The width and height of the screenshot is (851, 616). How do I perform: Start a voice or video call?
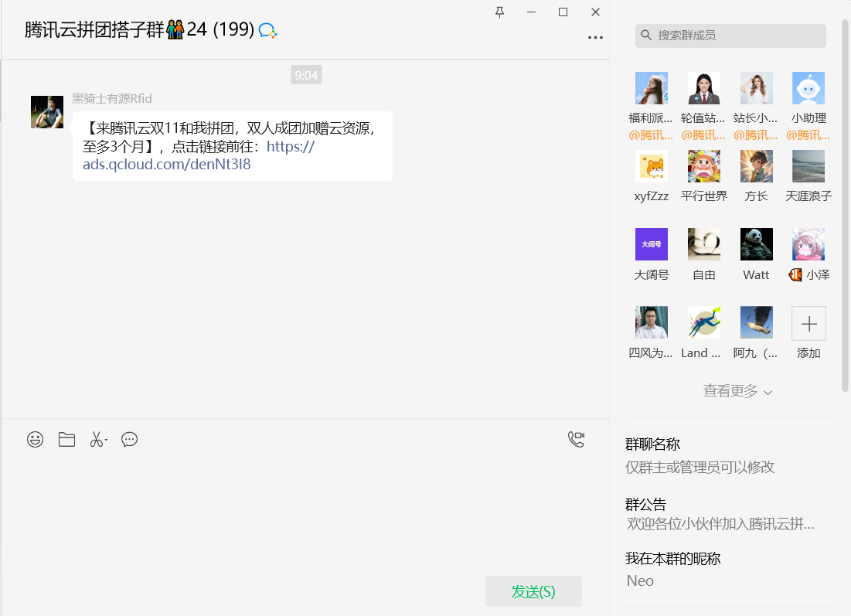click(576, 439)
